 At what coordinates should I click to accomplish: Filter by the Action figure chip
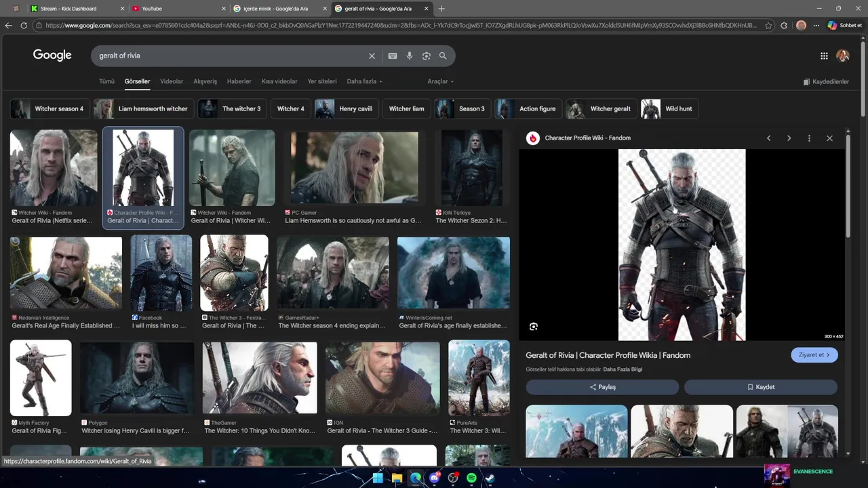coord(528,109)
